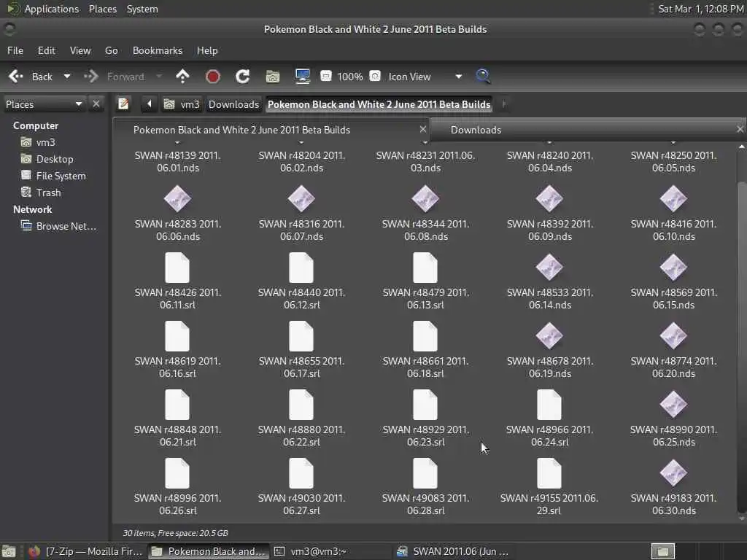The width and height of the screenshot is (747, 560).
Task: Switch to 7-Zip Mozilla Firefox taskbar window
Action: click(x=85, y=551)
